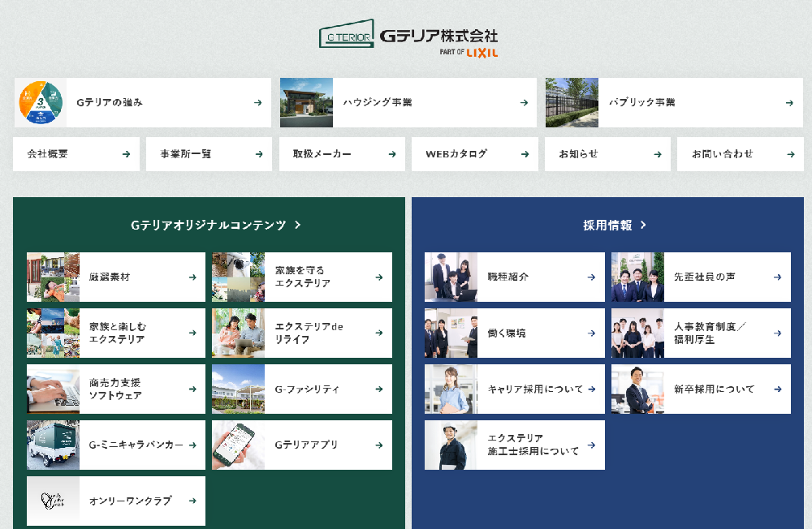
Task: Open 採用情報 section heading
Action: coord(614,226)
